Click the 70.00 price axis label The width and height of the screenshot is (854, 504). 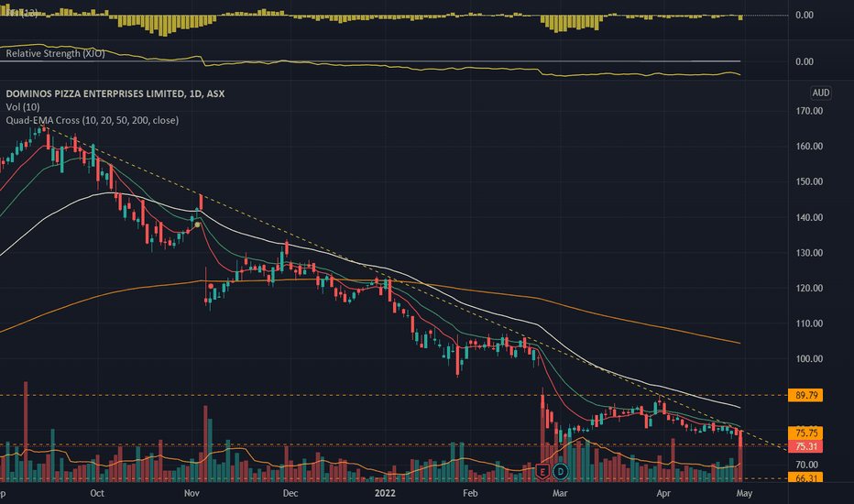tap(806, 465)
